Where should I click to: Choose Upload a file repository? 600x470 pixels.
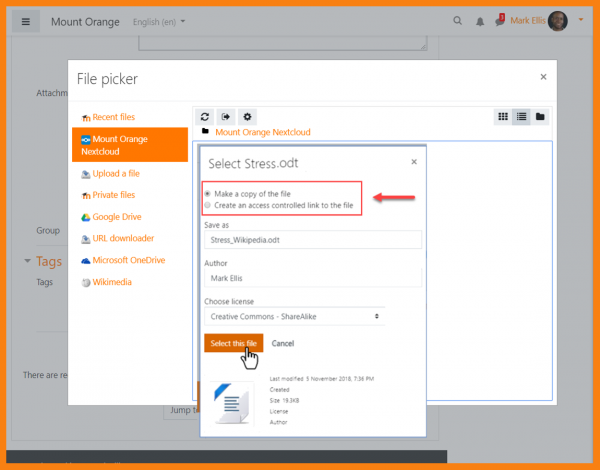coord(116,173)
